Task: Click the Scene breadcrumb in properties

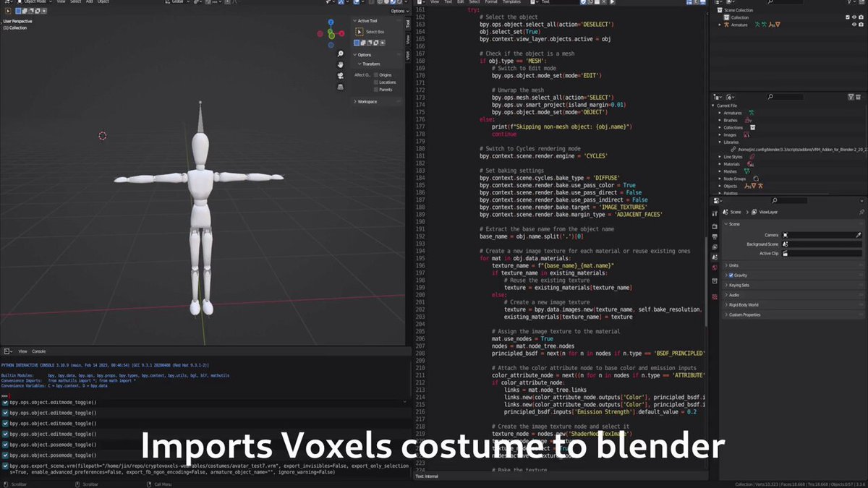Action: point(731,212)
